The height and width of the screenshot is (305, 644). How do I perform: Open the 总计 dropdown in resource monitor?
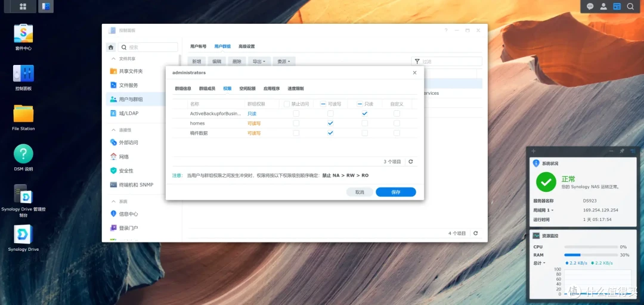(x=539, y=263)
